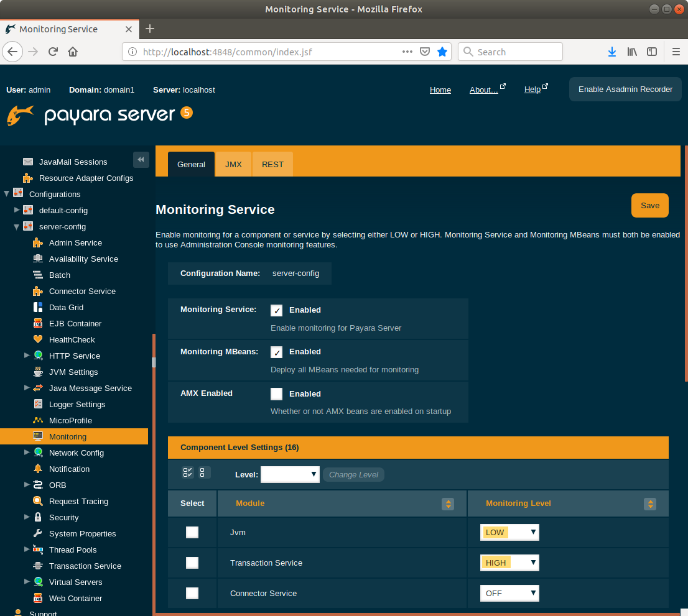This screenshot has width=688, height=616.
Task: Click the deselect-all rows icon
Action: 204,473
